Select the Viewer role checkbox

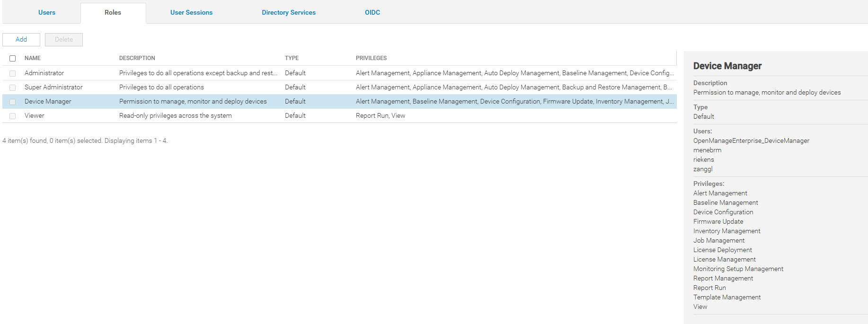tap(13, 116)
